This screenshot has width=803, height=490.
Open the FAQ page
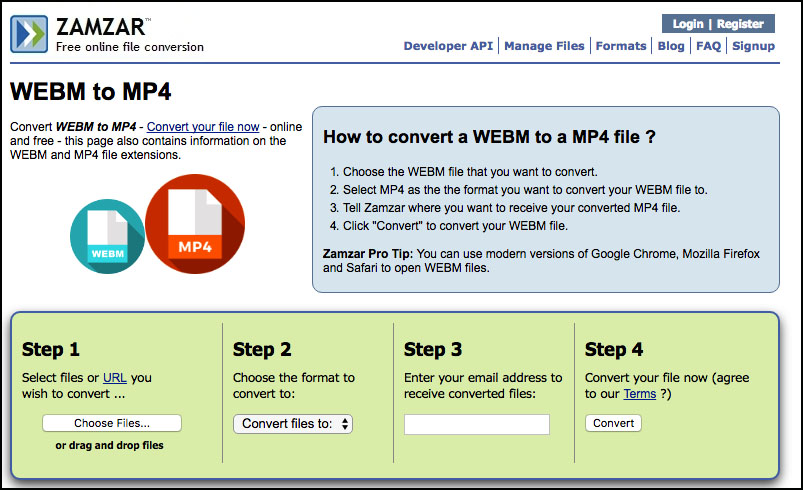click(708, 46)
